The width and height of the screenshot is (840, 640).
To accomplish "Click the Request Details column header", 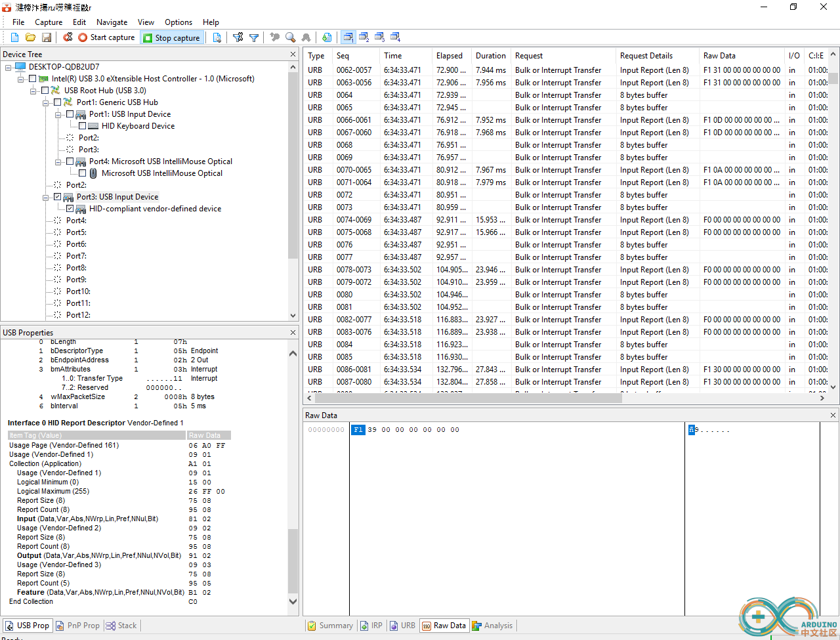I will [658, 56].
